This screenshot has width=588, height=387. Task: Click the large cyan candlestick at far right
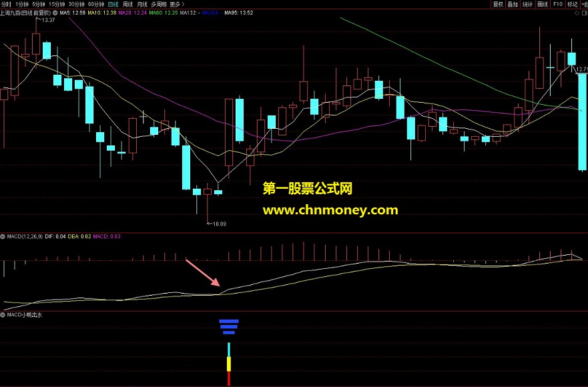(583, 122)
